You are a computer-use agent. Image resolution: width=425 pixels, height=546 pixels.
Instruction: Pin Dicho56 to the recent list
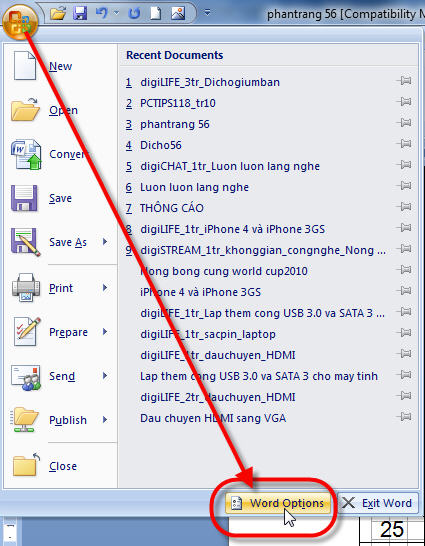point(404,144)
